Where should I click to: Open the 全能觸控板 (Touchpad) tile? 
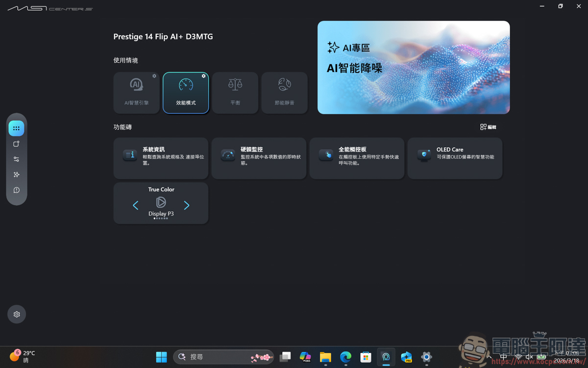point(357,158)
